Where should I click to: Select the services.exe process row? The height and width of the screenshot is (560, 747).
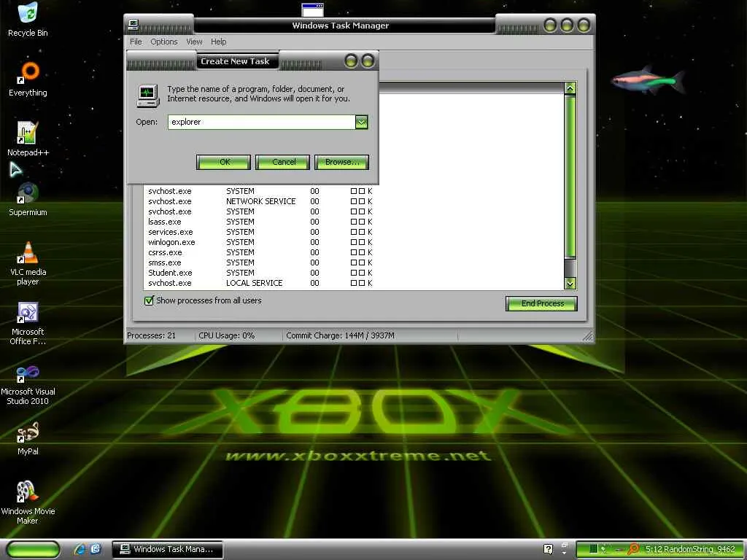pyautogui.click(x=260, y=232)
